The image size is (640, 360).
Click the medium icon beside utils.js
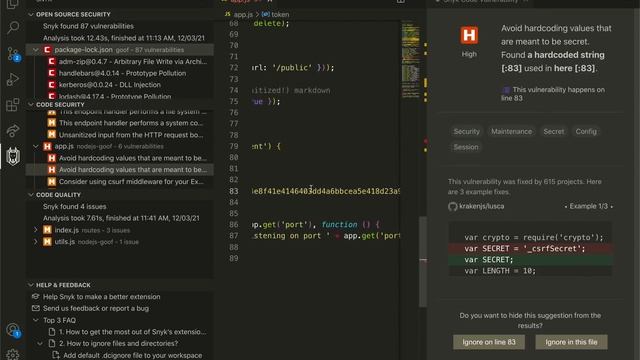pyautogui.click(x=47, y=242)
